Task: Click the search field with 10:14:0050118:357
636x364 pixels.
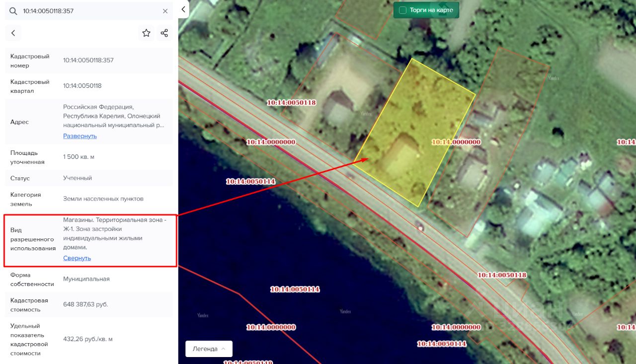Action: [x=89, y=11]
